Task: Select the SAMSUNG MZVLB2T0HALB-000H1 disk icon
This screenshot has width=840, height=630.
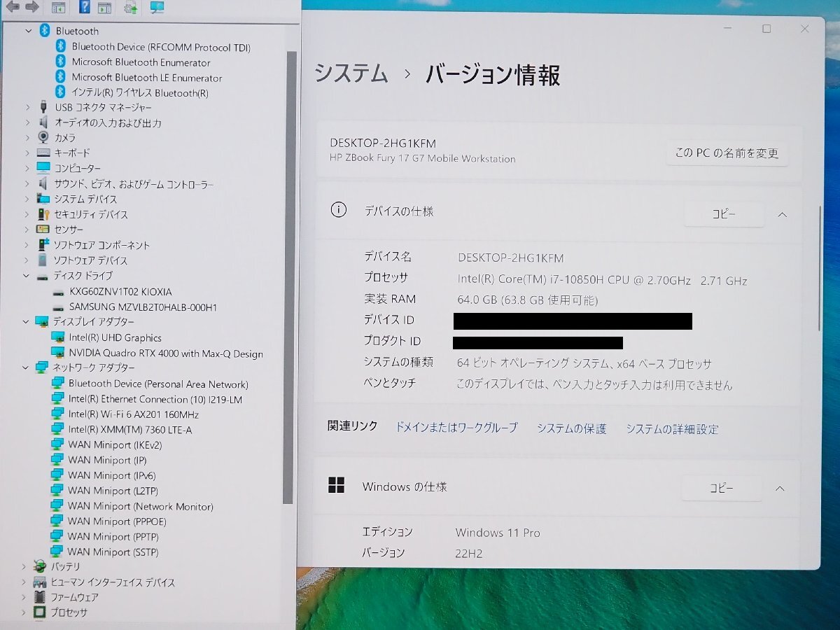Action: [59, 307]
